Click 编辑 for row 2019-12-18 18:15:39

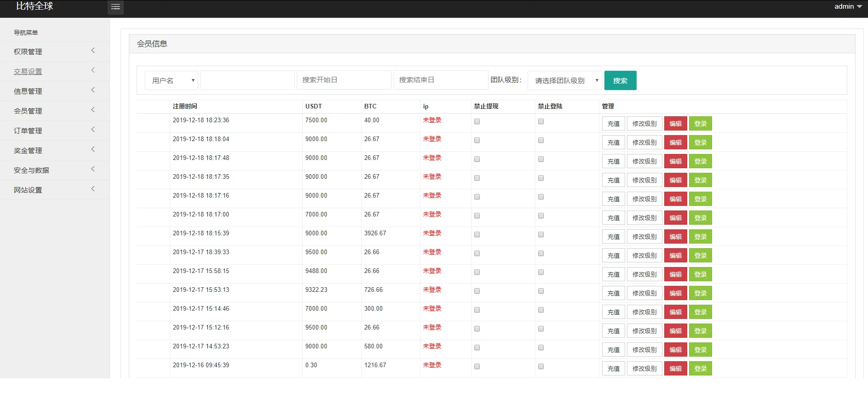676,237
